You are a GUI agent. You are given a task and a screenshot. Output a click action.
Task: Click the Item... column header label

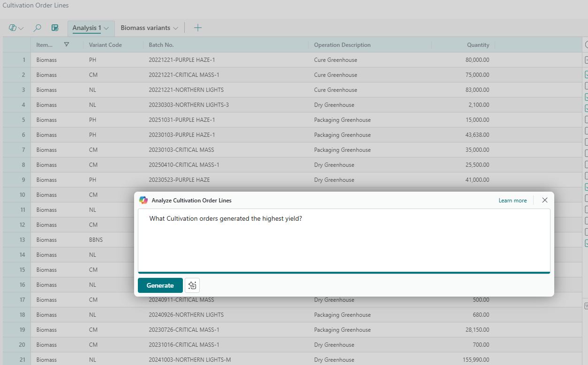[x=45, y=45]
